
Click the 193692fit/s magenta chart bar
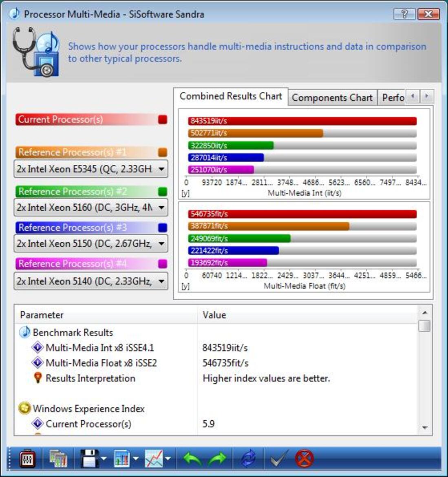point(227,263)
